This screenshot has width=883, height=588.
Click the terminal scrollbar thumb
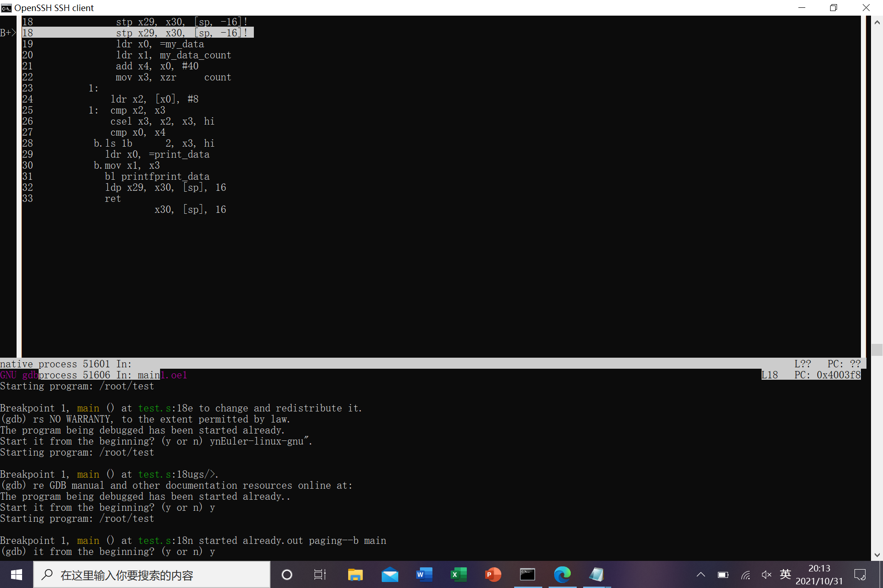[877, 350]
